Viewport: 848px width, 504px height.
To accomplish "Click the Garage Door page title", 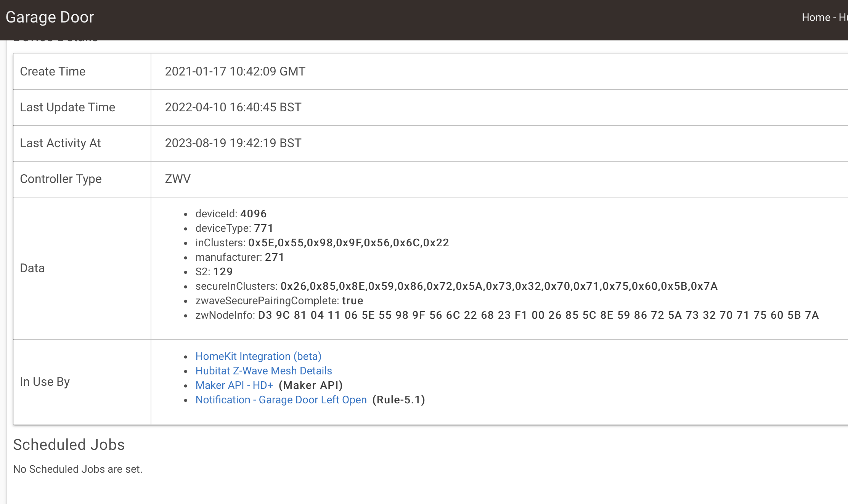I will click(x=50, y=17).
